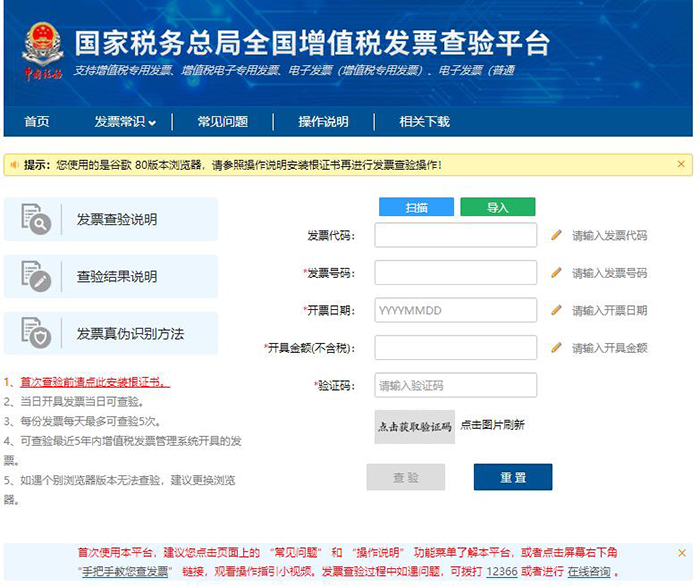The image size is (700, 586).
Task: Click the 请输入发票号码 hint text
Action: coord(610,273)
